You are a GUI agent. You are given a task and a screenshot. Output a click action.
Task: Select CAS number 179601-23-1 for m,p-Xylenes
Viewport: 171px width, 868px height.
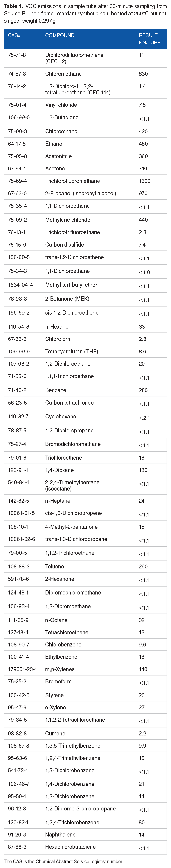(22, 669)
